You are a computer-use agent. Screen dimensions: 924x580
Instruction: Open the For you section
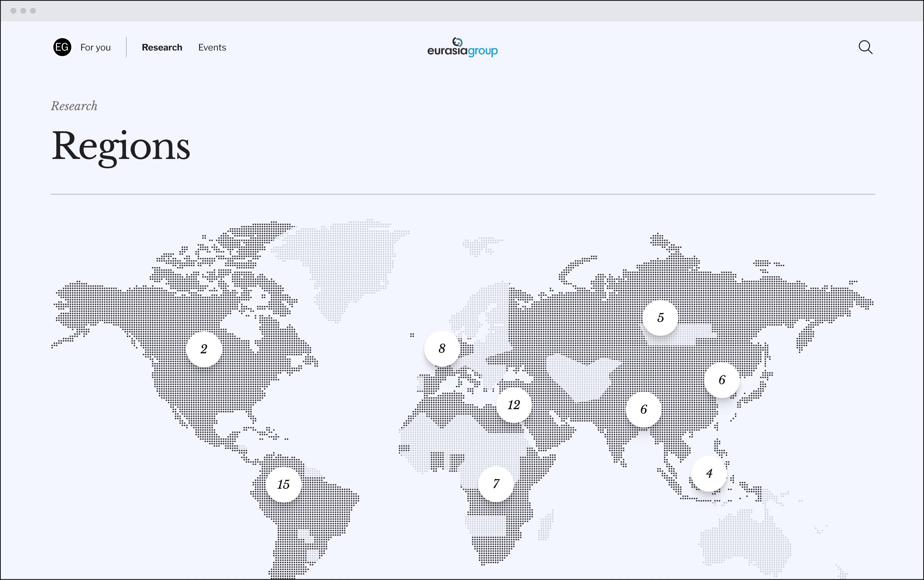pos(96,47)
